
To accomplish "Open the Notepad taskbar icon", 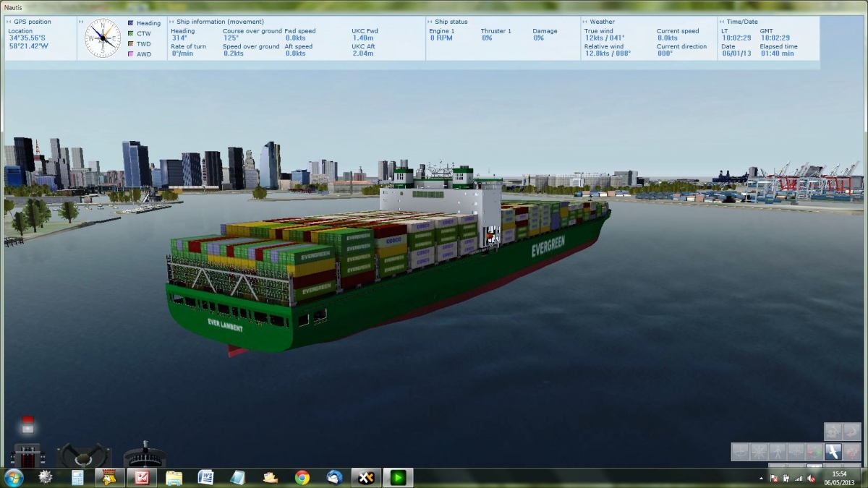I will pyautogui.click(x=237, y=477).
